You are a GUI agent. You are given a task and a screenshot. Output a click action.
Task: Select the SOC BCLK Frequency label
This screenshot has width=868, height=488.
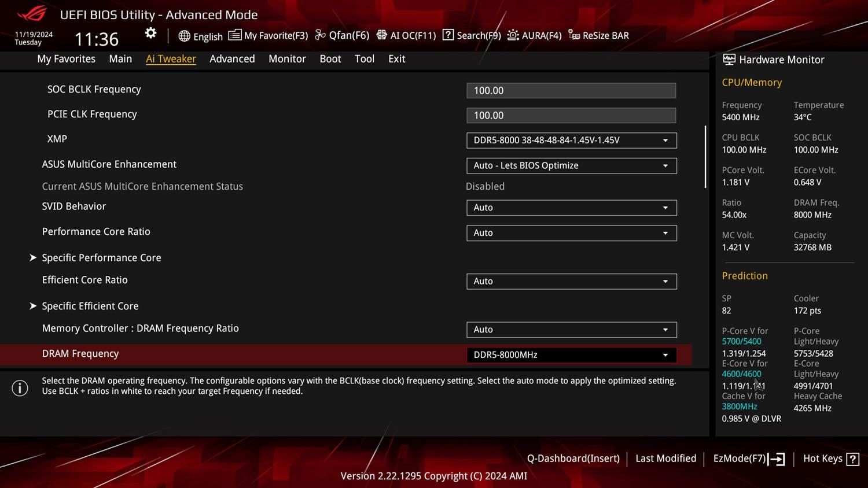pos(94,90)
